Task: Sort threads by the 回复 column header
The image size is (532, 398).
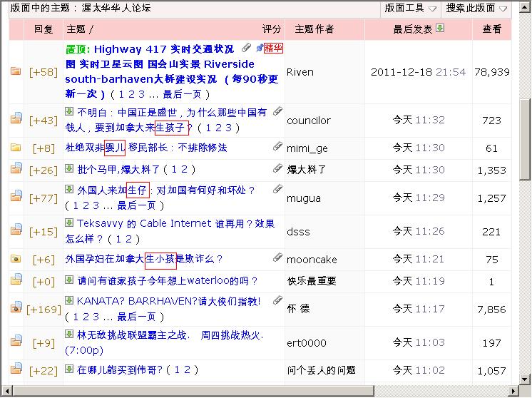Action: click(x=44, y=29)
